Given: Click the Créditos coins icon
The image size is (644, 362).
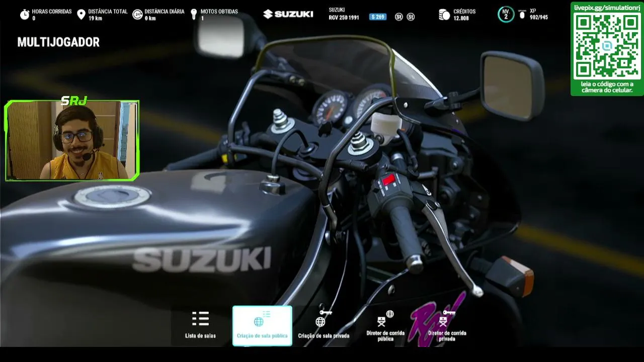Looking at the screenshot, I should point(444,15).
